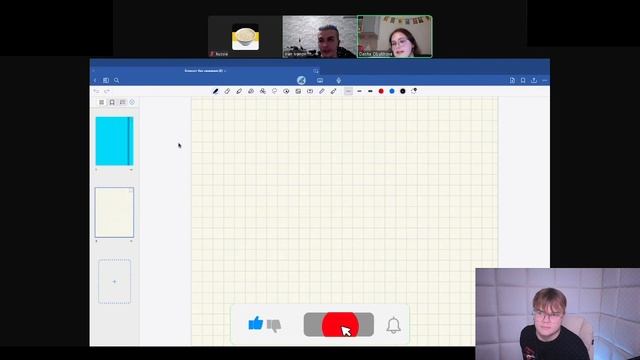
Task: Open the share and export menu
Action: [533, 80]
